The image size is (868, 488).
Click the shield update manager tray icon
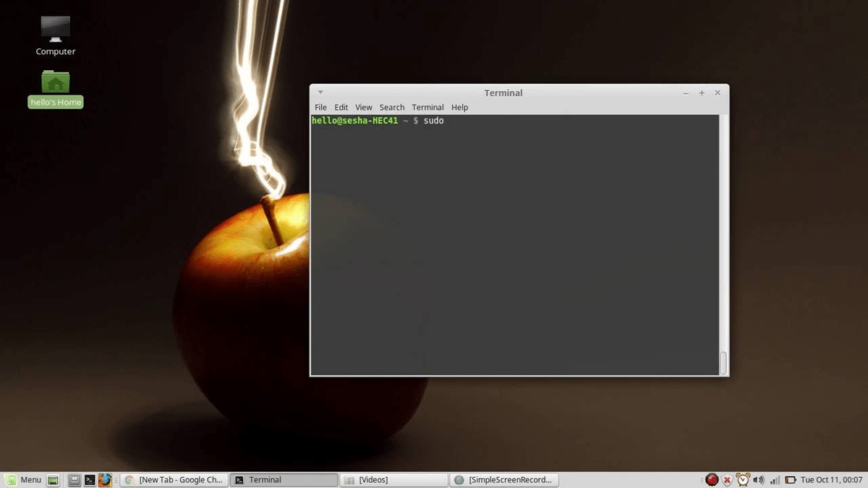point(728,480)
